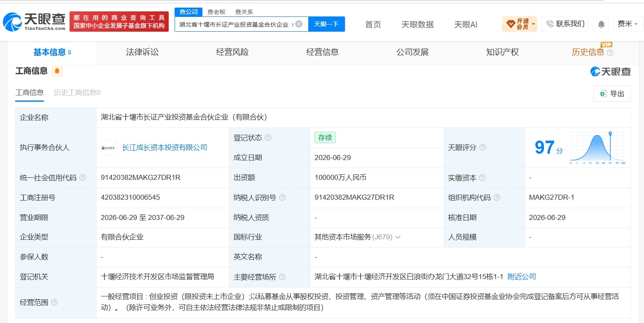Click the help icon next to 组织机构代码

coord(497,198)
